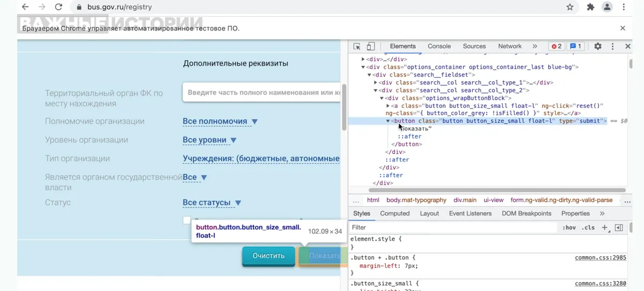Image resolution: width=644 pixels, height=291 pixels.
Task: Click the red errors counter badge
Action: (557, 46)
